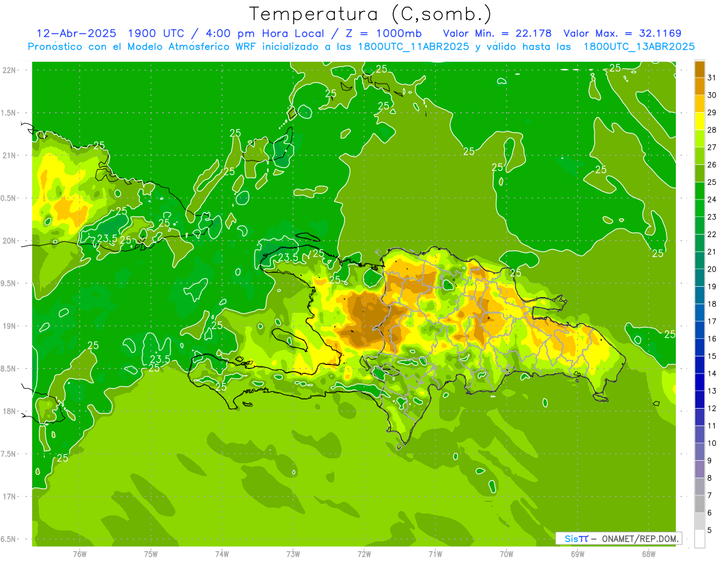The width and height of the screenshot is (728, 562).
Task: Click the legend value "31"
Action: [x=712, y=78]
